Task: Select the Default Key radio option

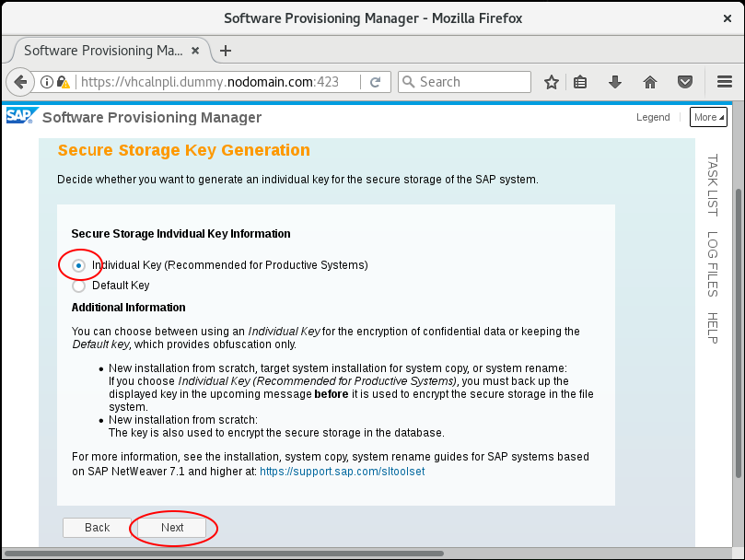Action: [79, 286]
